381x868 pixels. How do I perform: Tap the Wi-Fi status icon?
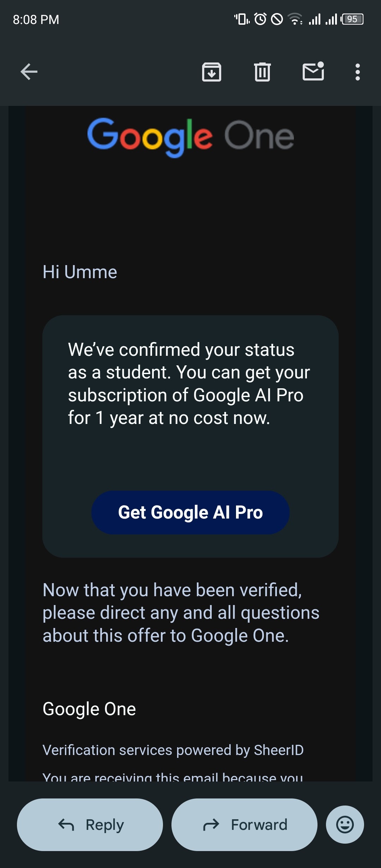(295, 19)
